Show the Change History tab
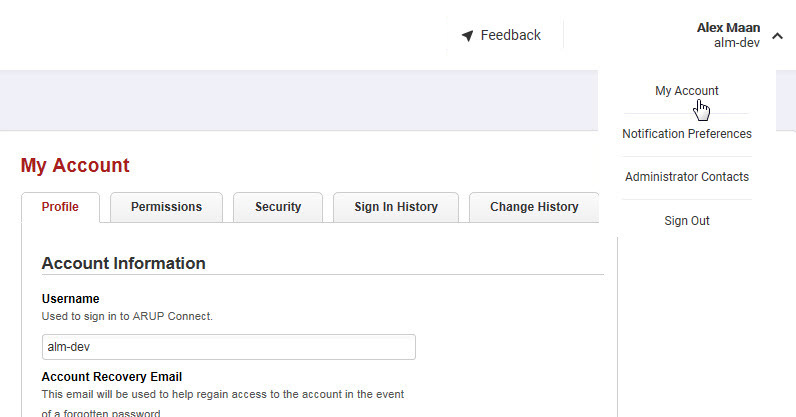The width and height of the screenshot is (796, 417). [x=534, y=207]
